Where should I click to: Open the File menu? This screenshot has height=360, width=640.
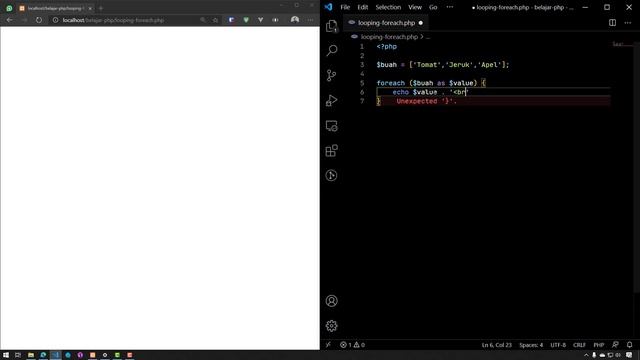pyautogui.click(x=345, y=7)
